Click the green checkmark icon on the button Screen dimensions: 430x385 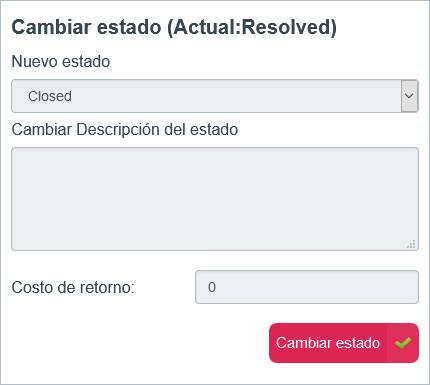(x=403, y=343)
